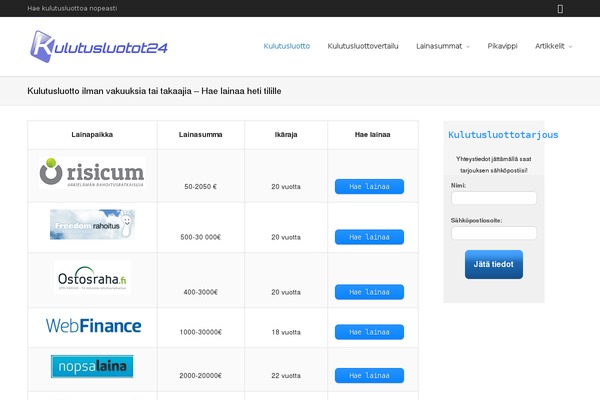Focus the Nimi input field
This screenshot has height=400, width=600.
pyautogui.click(x=494, y=198)
